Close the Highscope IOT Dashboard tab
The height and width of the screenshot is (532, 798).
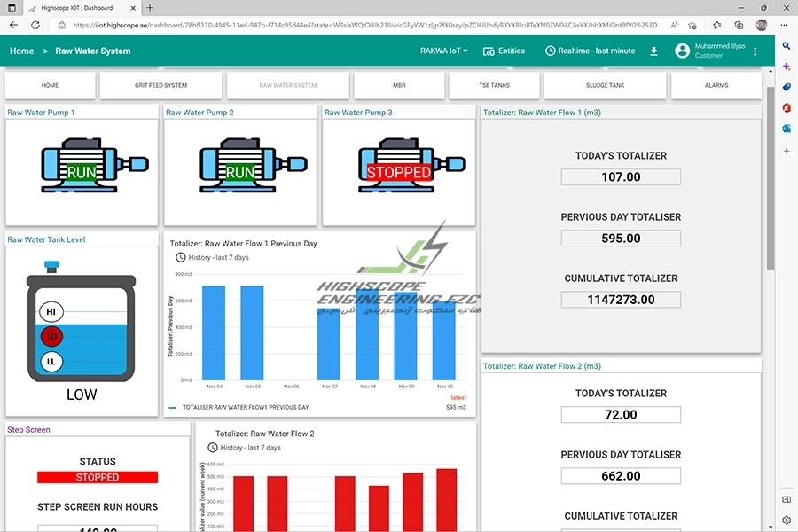[133, 8]
